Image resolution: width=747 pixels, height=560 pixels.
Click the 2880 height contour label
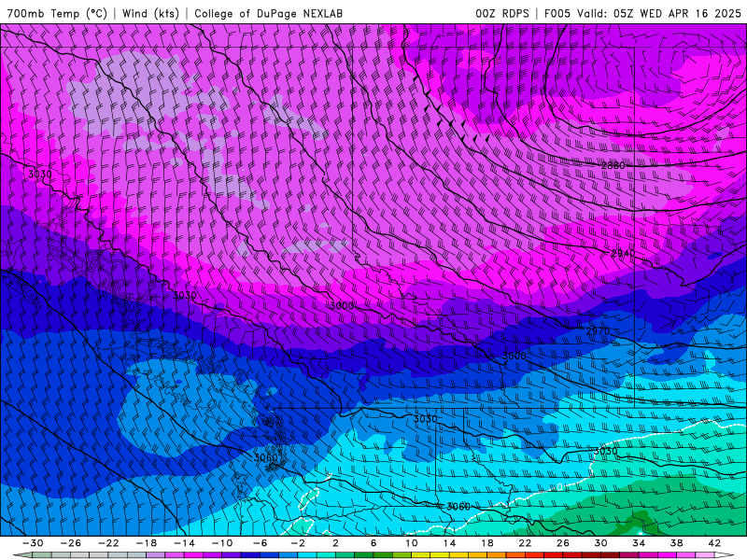613,166
